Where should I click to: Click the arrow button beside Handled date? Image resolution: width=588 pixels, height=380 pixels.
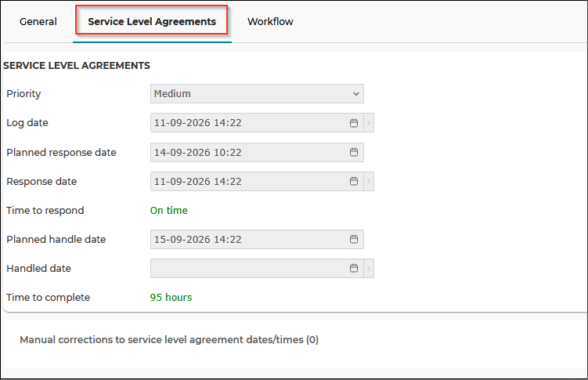coord(369,268)
